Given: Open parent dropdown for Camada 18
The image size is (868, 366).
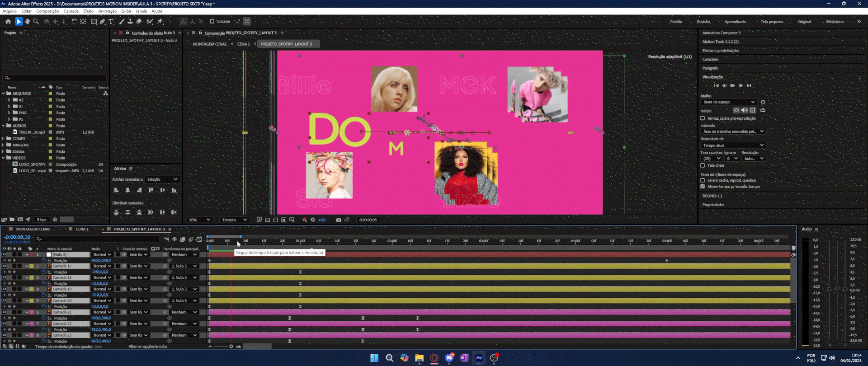Looking at the screenshot, I should click(x=184, y=278).
